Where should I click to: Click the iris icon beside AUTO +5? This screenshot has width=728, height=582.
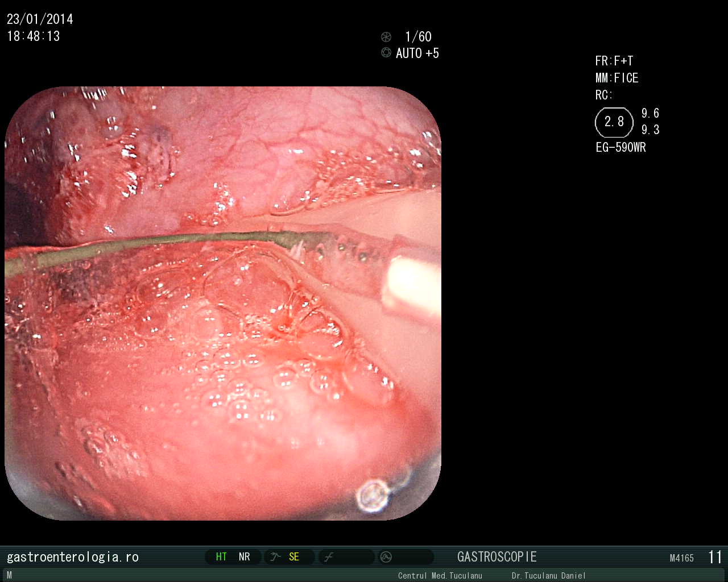pyautogui.click(x=386, y=53)
